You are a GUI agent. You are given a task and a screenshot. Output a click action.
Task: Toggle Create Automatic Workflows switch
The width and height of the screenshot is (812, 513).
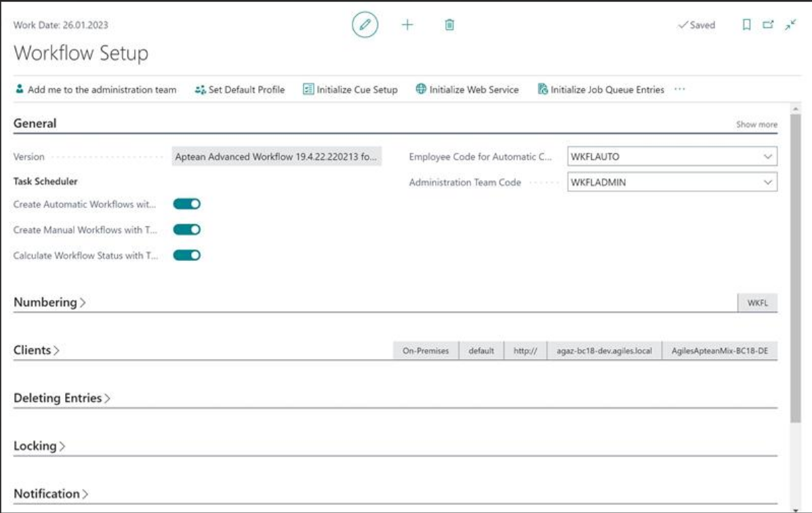[187, 204]
